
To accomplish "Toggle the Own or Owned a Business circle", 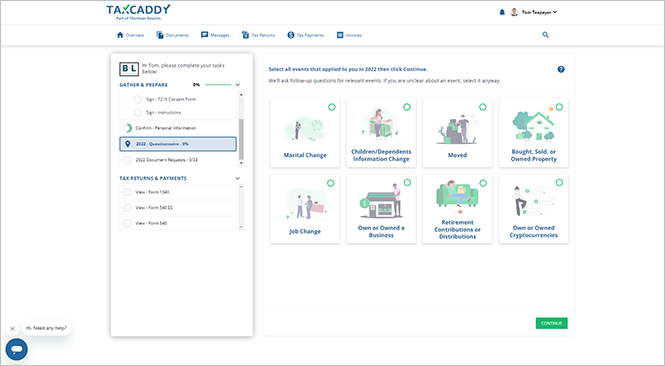I will [407, 182].
